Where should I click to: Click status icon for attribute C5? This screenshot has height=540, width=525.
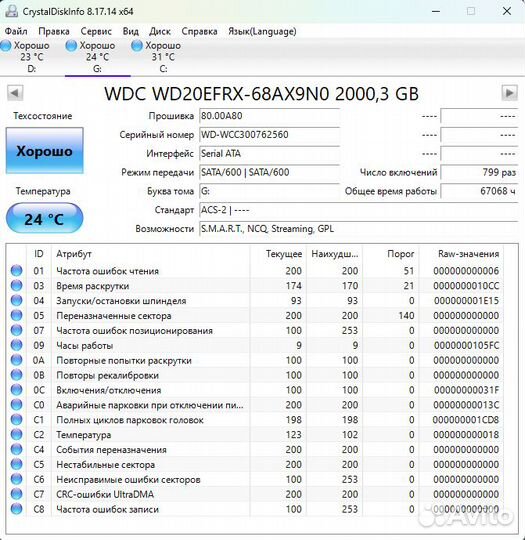click(16, 464)
